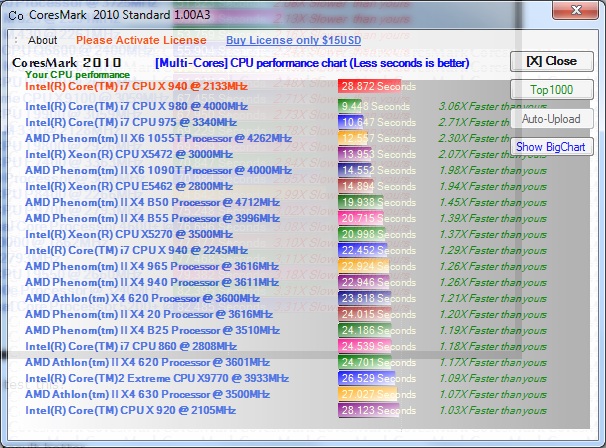
Task: Close window with title bar X
Action: pyautogui.click(x=576, y=10)
